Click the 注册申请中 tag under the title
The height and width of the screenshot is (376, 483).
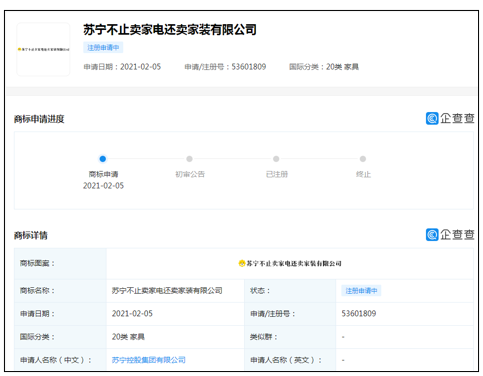pos(103,47)
